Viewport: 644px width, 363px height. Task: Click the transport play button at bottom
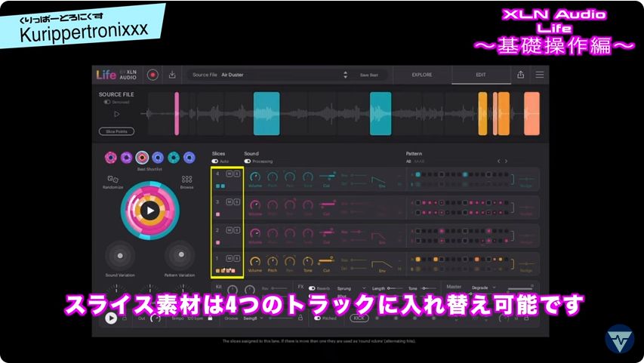point(111,318)
